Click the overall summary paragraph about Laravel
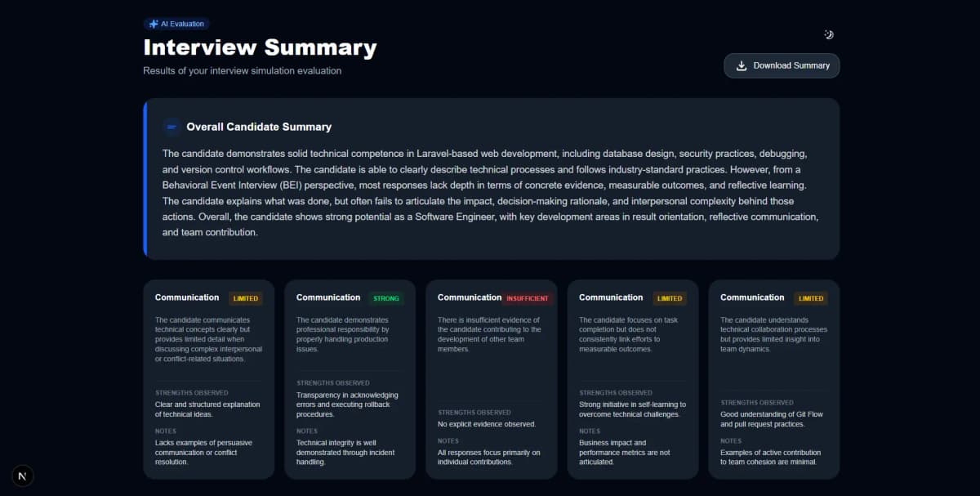The image size is (980, 496). (490, 193)
